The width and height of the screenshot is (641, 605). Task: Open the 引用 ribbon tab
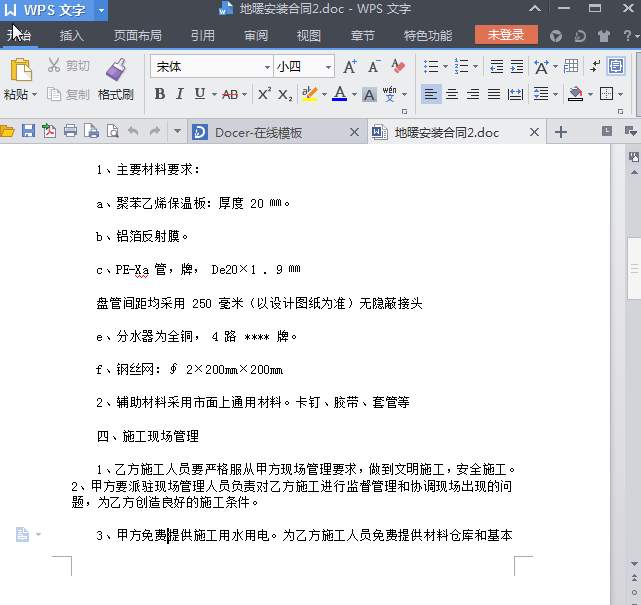click(203, 36)
